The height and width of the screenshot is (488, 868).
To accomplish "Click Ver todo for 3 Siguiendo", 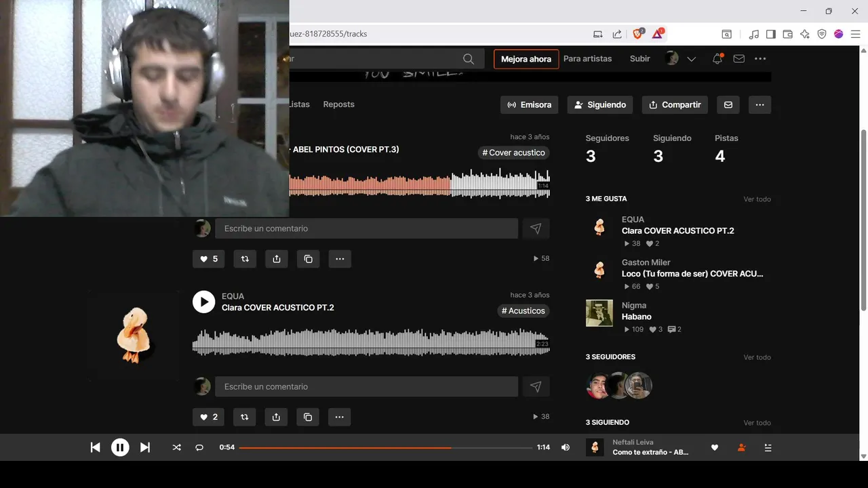I will 757,423.
